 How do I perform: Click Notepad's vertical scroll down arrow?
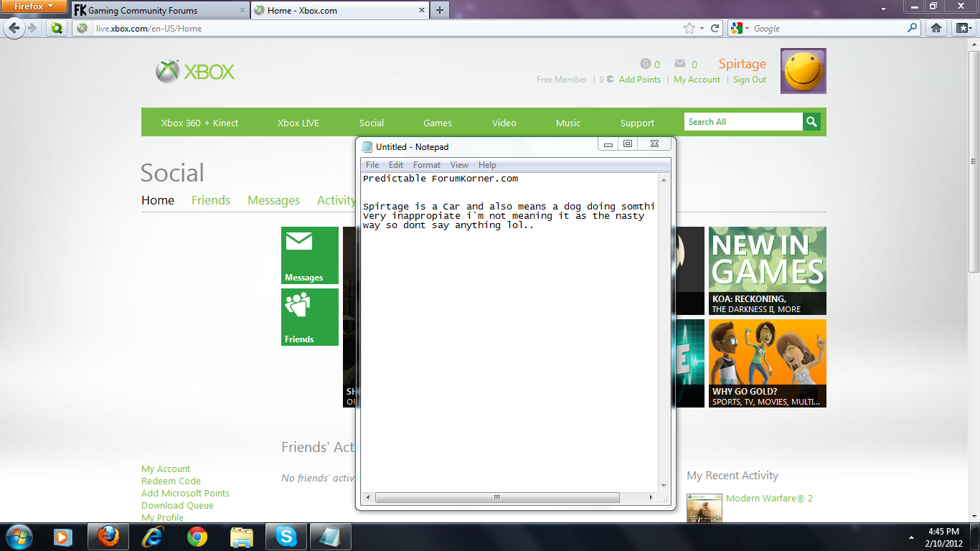(x=664, y=486)
